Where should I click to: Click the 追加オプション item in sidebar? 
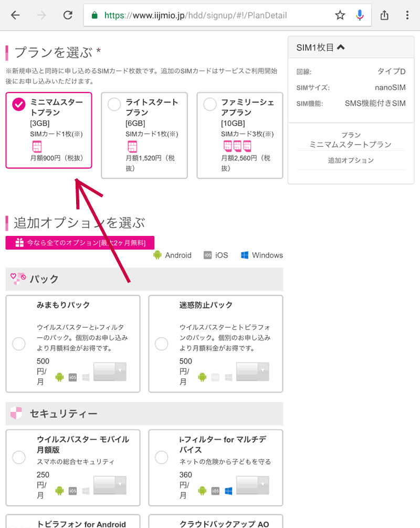(351, 160)
